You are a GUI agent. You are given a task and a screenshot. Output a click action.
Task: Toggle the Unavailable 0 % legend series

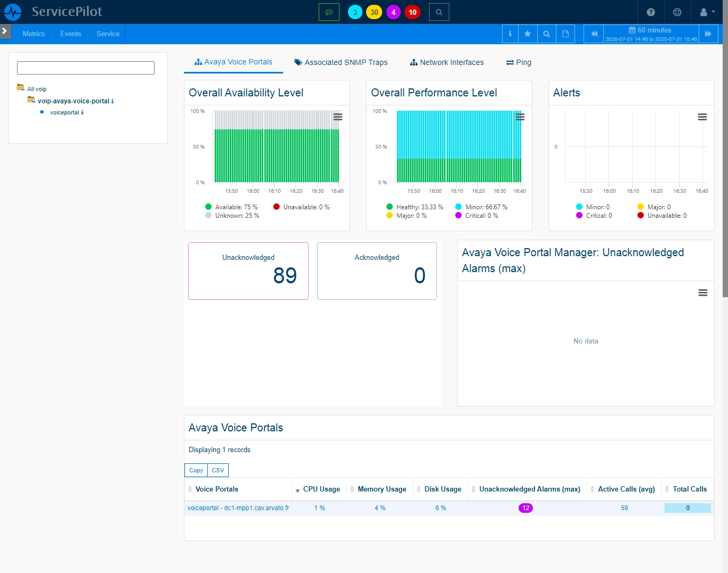click(x=301, y=207)
